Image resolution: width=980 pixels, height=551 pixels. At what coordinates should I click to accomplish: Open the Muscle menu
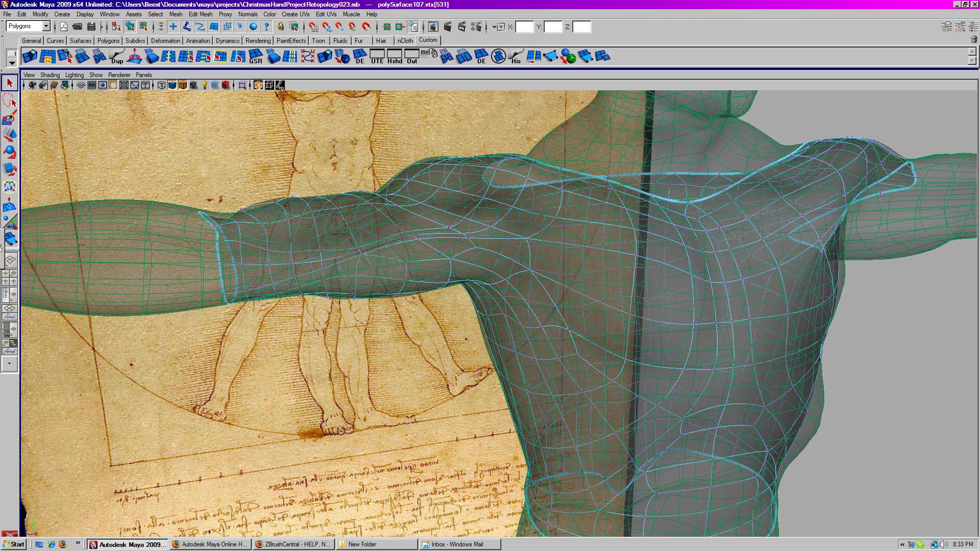click(x=351, y=14)
